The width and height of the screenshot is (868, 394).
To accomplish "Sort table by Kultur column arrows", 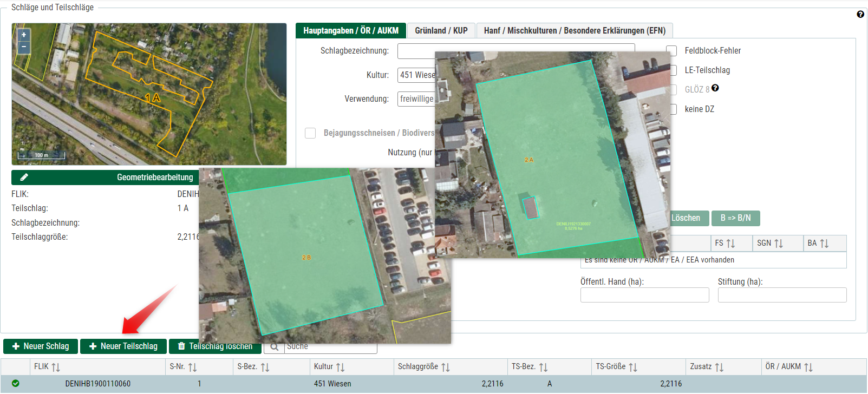I will click(340, 367).
